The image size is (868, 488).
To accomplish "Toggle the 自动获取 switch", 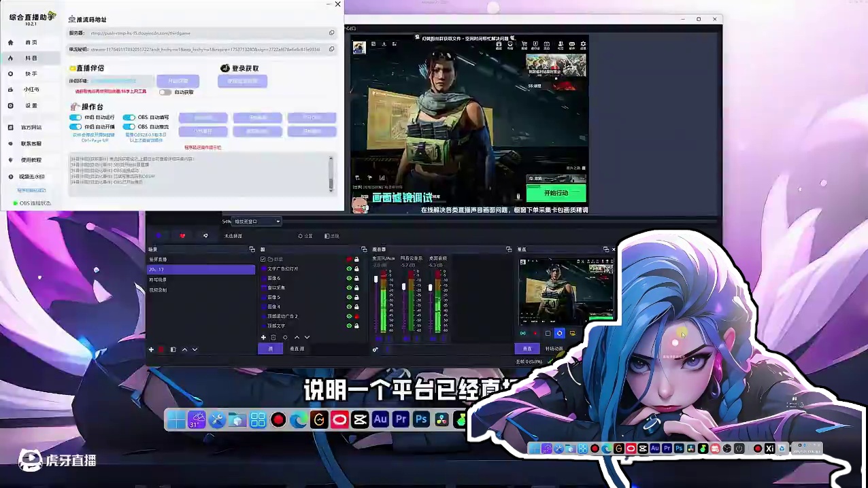I will pyautogui.click(x=165, y=92).
